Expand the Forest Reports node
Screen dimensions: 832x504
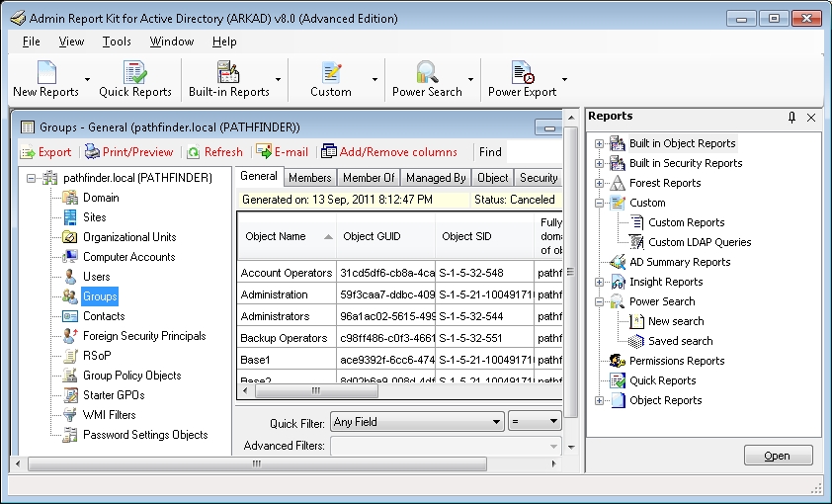(x=599, y=183)
